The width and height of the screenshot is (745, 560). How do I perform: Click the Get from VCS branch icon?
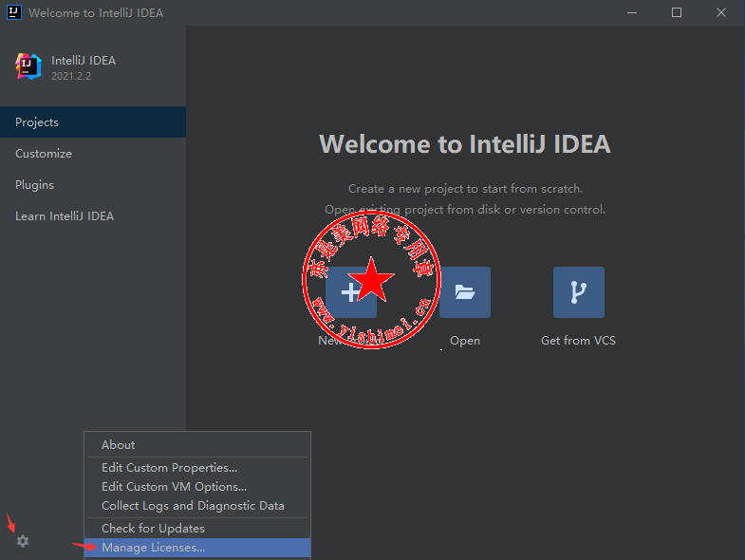point(579,292)
